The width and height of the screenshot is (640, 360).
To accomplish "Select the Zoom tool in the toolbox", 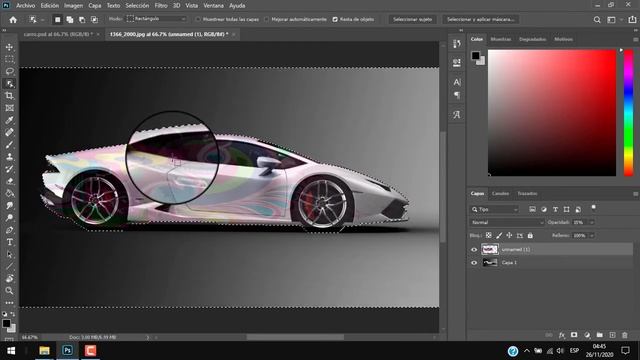I will [9, 291].
